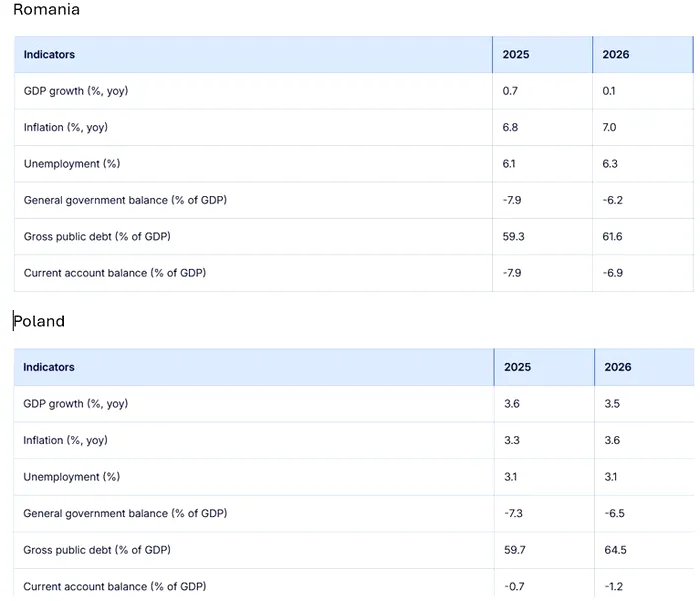Click Poland inflation 2026 value 3.6
Image resolution: width=700 pixels, height=601 pixels.
point(612,440)
